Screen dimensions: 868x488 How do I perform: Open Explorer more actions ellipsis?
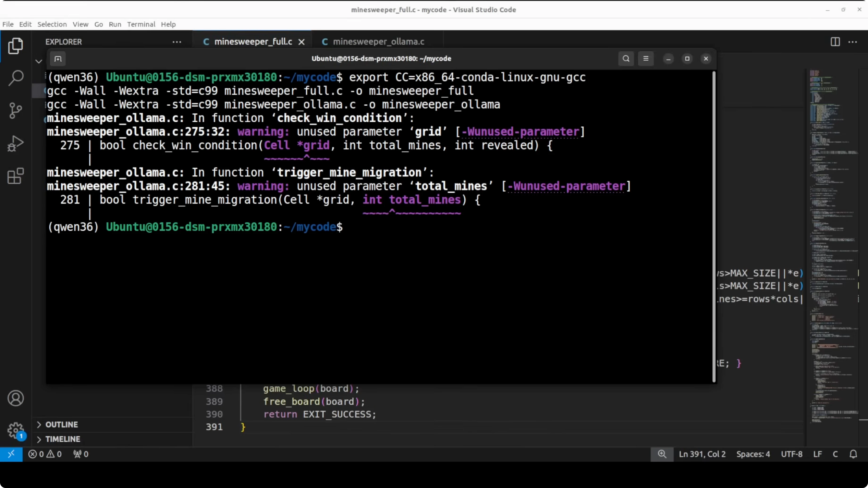[177, 42]
